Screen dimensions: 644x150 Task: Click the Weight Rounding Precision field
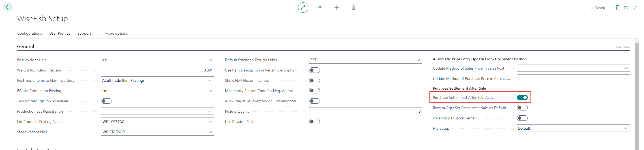pyautogui.click(x=157, y=70)
